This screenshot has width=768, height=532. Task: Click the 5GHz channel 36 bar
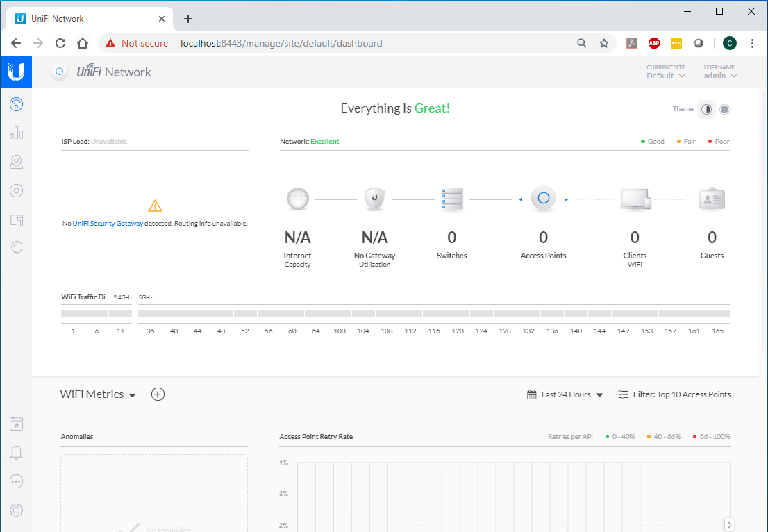pyautogui.click(x=150, y=313)
